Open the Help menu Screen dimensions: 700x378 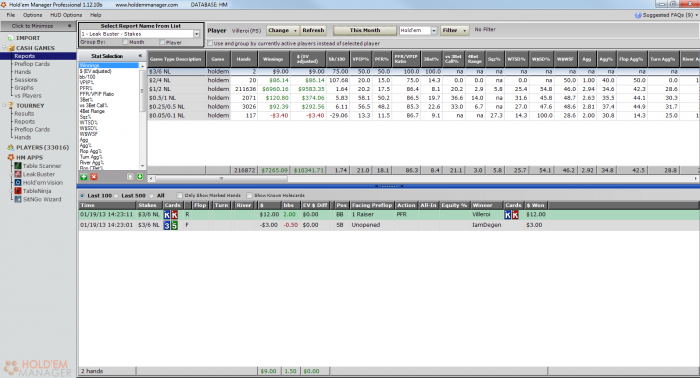pos(96,15)
